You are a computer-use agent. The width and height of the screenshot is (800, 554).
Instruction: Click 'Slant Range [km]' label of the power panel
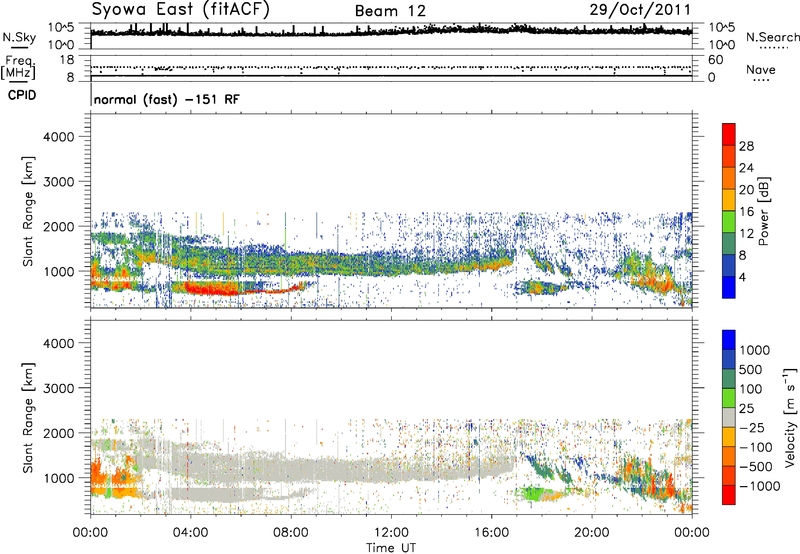point(28,211)
